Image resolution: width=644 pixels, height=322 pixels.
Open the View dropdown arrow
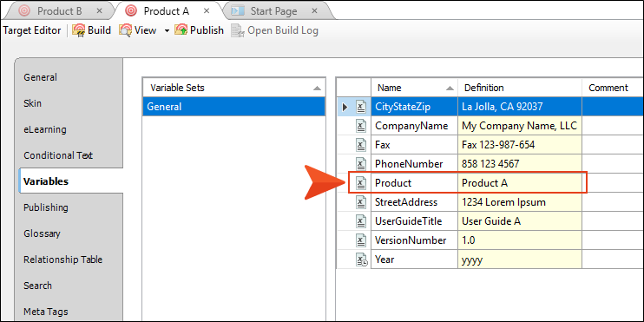tap(167, 30)
